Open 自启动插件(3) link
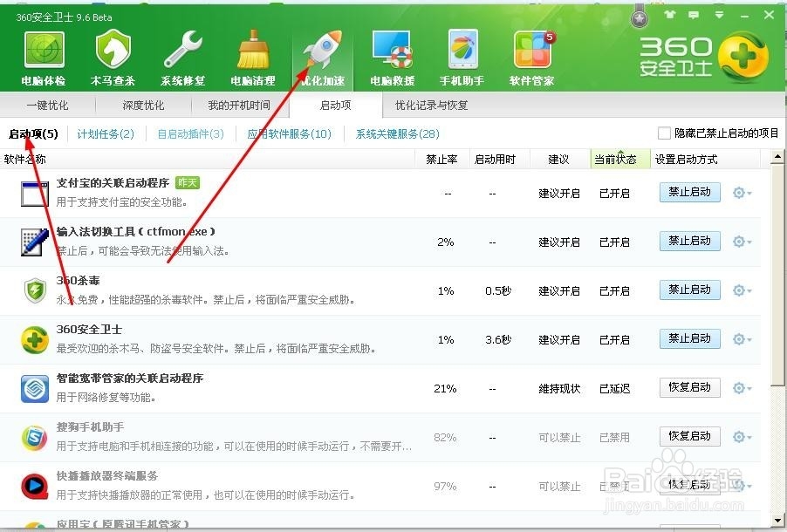The image size is (787, 532). [191, 134]
